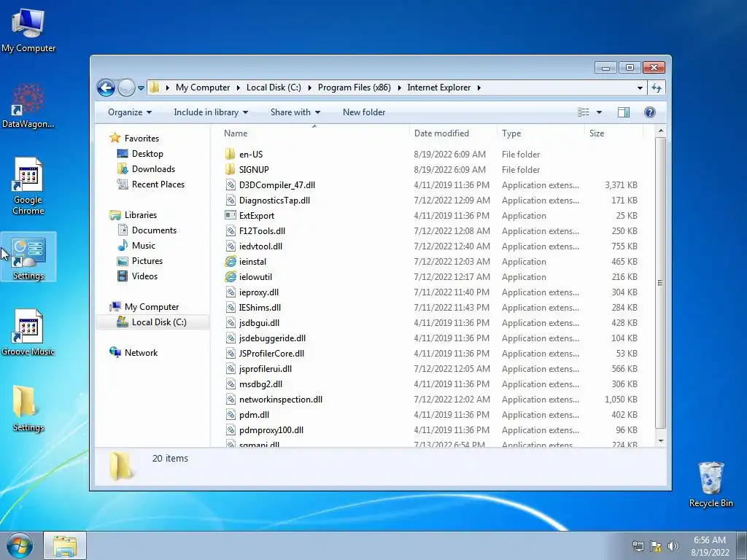Select Favorites in the navigation pane
The image size is (747, 560).
142,139
